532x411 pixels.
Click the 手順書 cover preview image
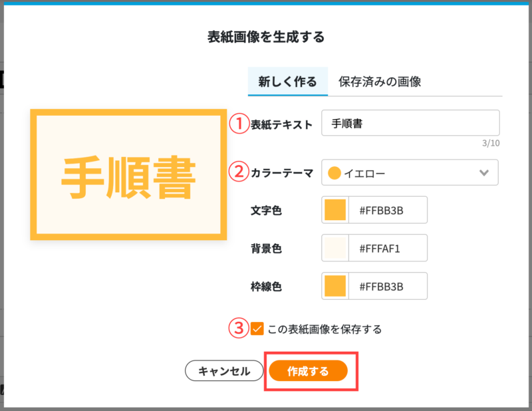coord(128,173)
